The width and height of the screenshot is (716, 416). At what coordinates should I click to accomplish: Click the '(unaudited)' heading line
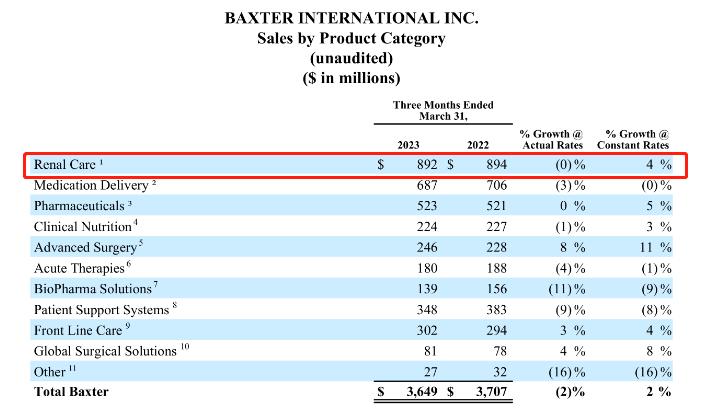(351, 58)
